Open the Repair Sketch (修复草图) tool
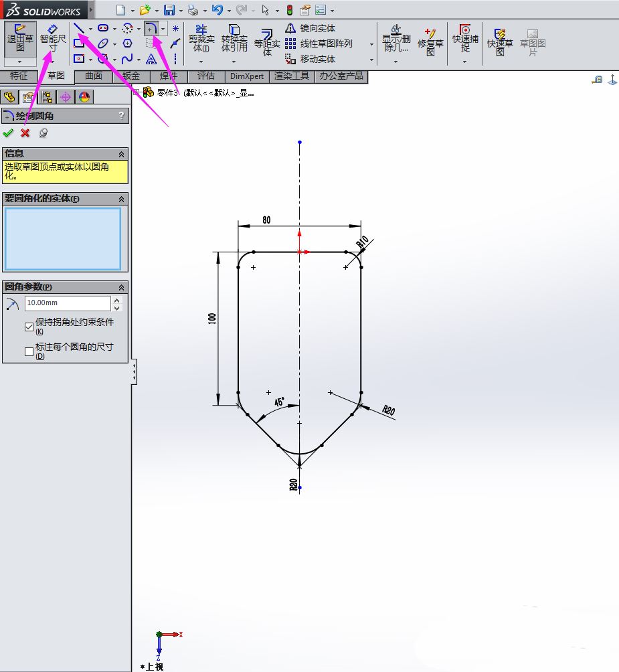 pyautogui.click(x=430, y=41)
